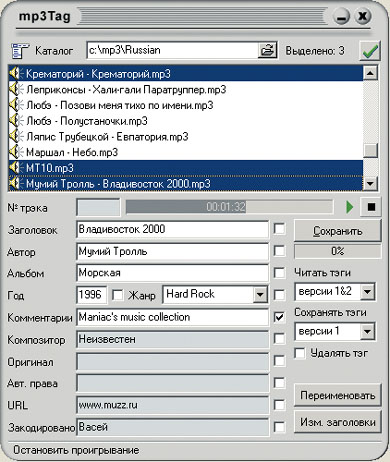Click the Альбом field Морская

pos(172,273)
